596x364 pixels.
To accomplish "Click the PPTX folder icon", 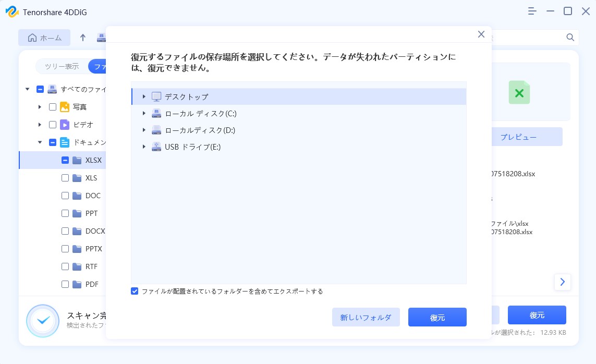I will pos(77,249).
